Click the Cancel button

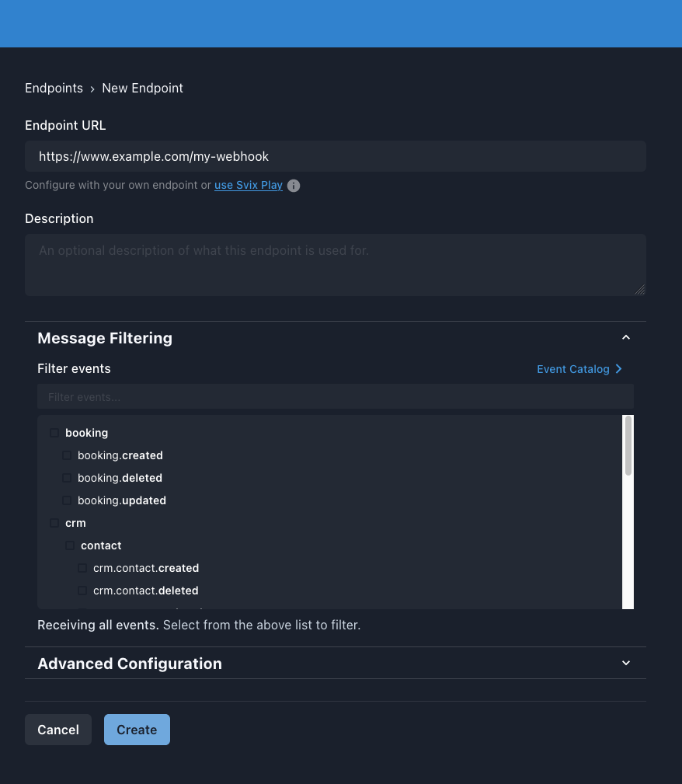point(58,730)
